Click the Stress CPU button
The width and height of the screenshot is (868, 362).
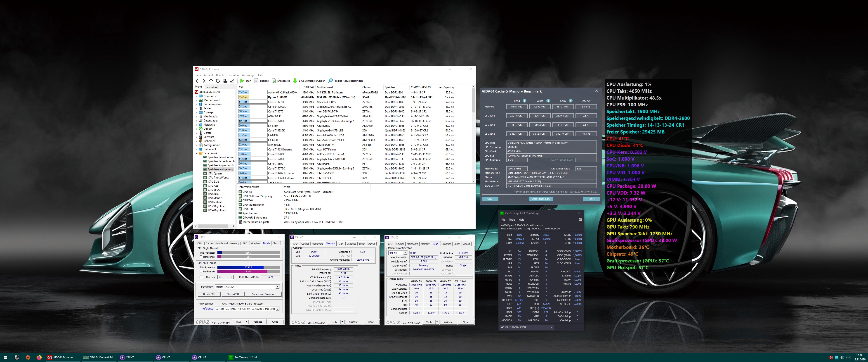(233, 294)
